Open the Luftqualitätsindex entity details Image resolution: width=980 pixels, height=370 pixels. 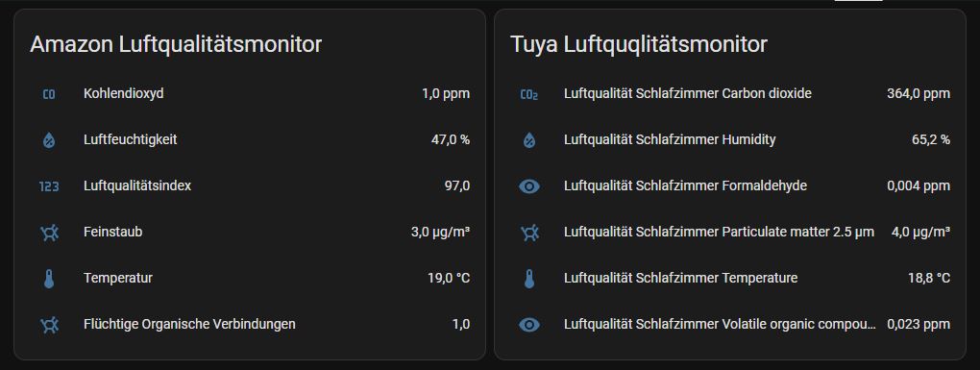coord(250,186)
